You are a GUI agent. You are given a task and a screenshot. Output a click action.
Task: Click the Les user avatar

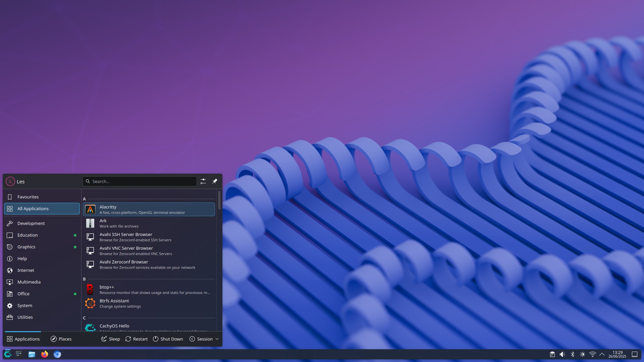[x=10, y=181]
